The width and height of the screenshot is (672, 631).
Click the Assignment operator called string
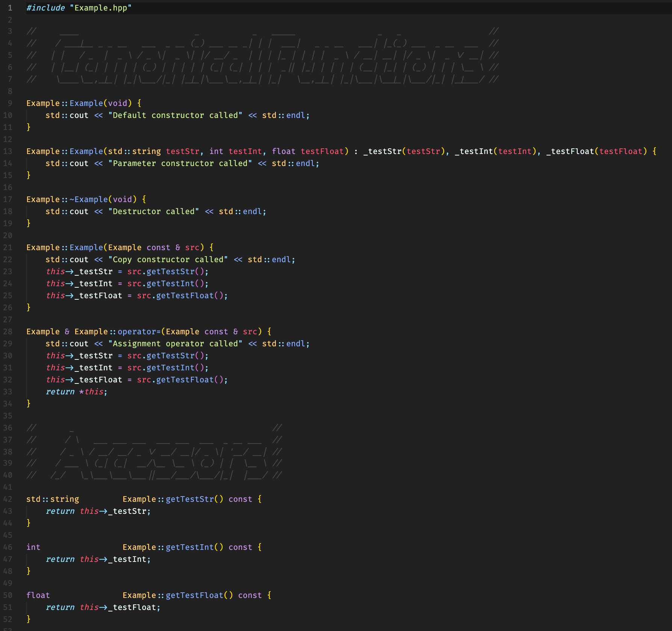pos(175,343)
